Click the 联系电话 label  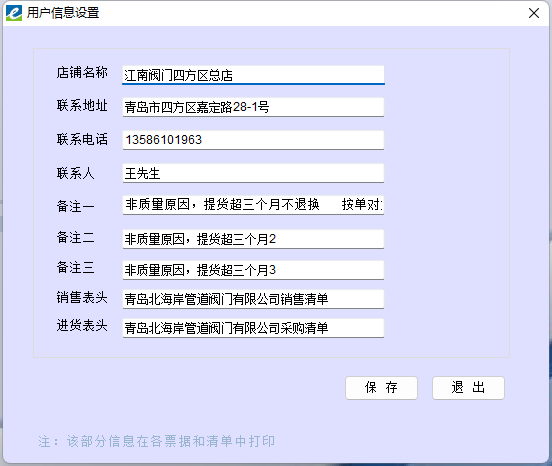(82, 139)
